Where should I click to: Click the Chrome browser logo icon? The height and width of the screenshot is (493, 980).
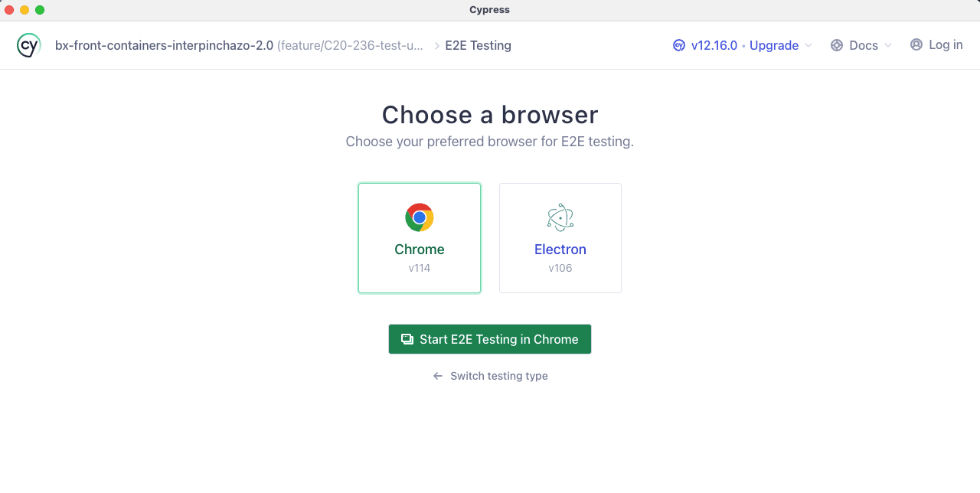420,217
